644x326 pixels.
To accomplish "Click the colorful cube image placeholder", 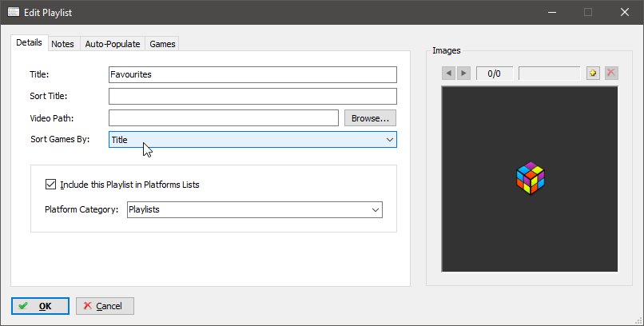I will click(530, 177).
